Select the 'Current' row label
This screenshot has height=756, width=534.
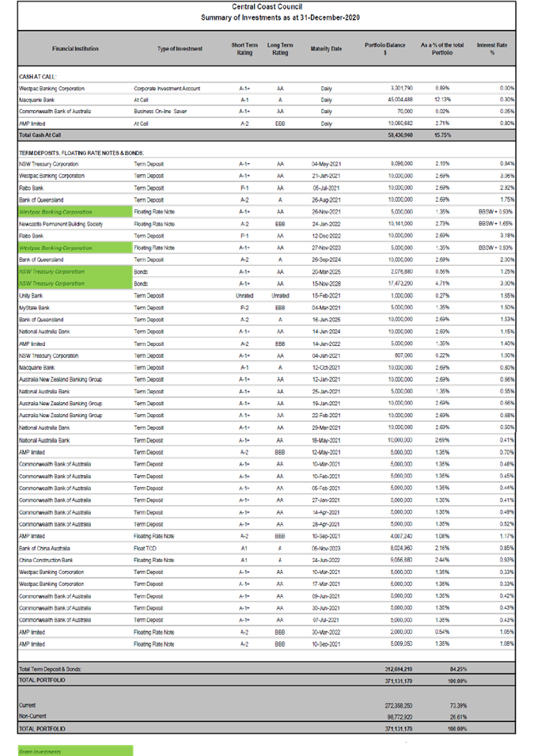click(x=28, y=705)
